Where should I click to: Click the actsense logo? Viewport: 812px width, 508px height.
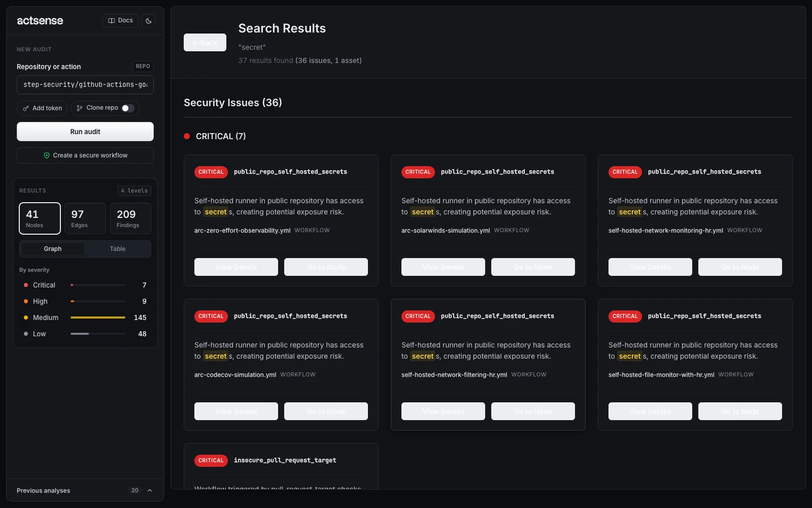40,21
